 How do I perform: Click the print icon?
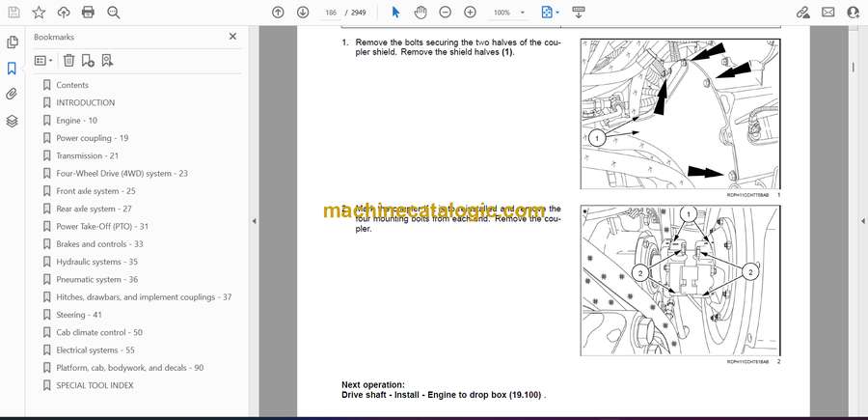tap(89, 13)
